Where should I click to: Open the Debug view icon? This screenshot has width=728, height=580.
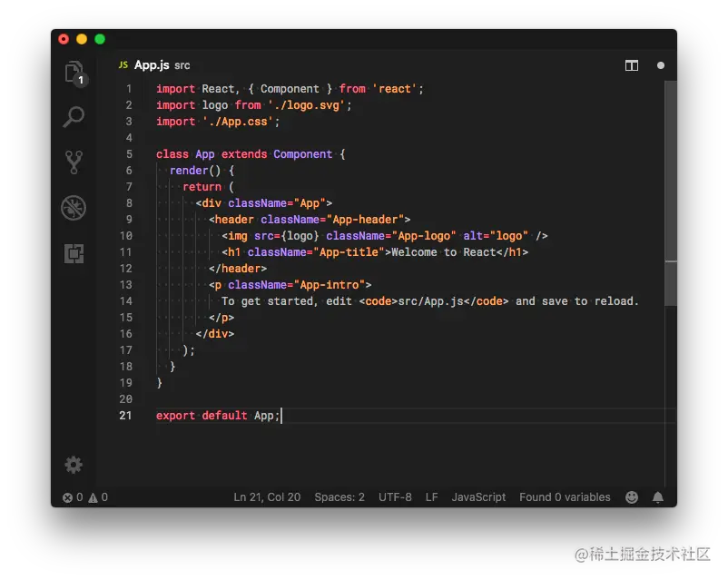pos(74,208)
